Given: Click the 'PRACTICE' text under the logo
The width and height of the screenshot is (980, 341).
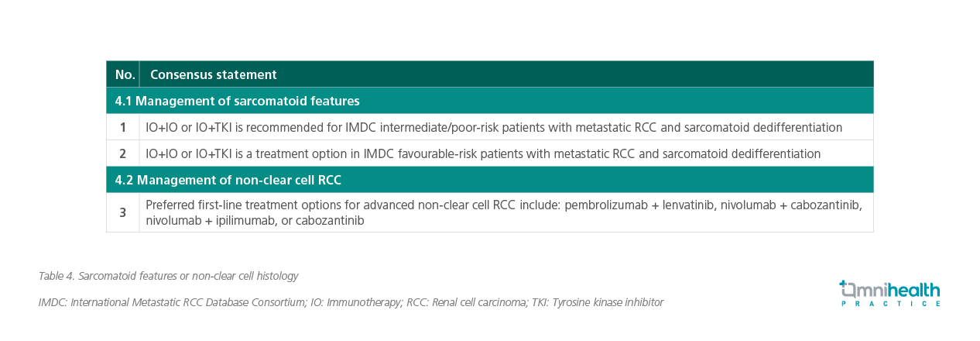Looking at the screenshot, I should [x=890, y=304].
